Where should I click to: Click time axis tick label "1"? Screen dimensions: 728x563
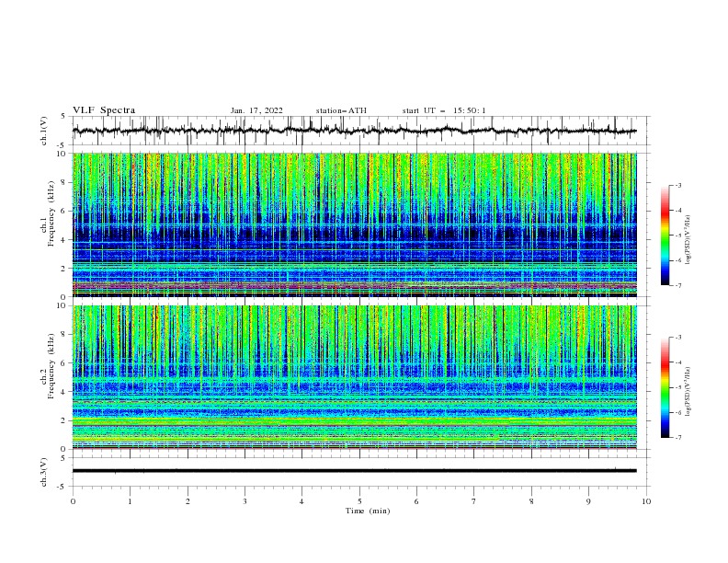click(x=130, y=501)
